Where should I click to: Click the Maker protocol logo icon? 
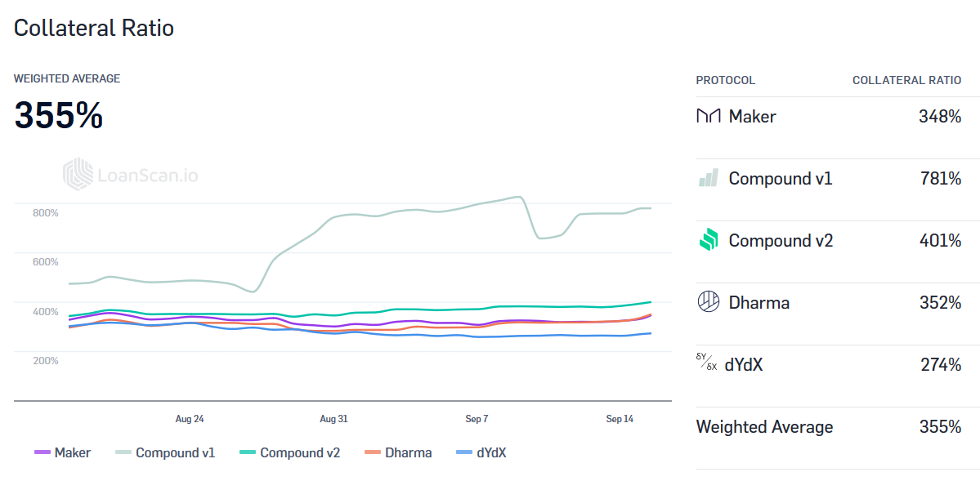click(708, 117)
